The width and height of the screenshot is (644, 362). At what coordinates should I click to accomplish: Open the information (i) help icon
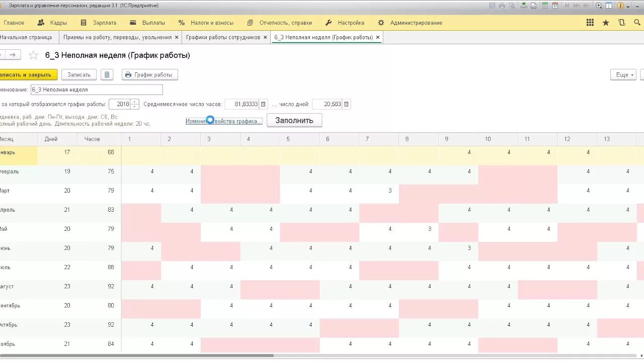coord(621,6)
